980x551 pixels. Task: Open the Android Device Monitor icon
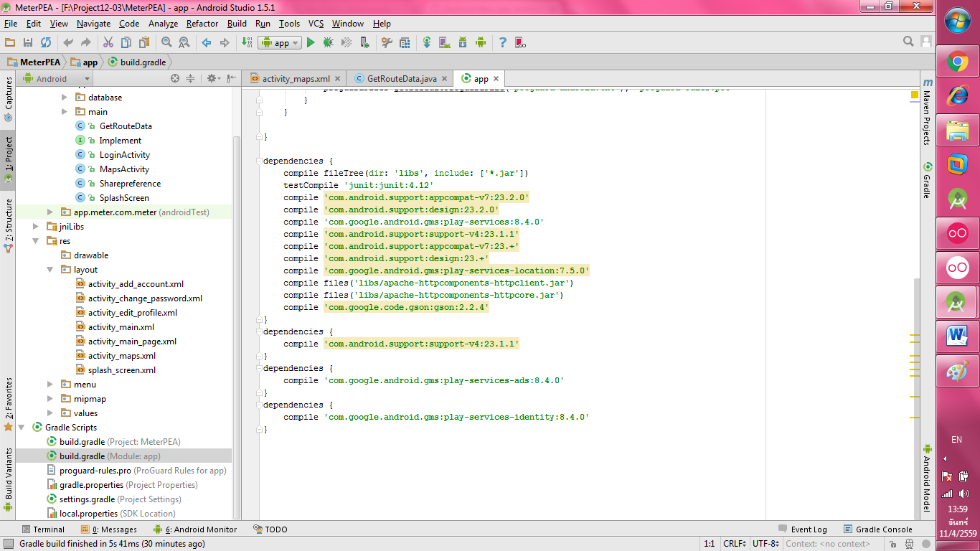481,42
